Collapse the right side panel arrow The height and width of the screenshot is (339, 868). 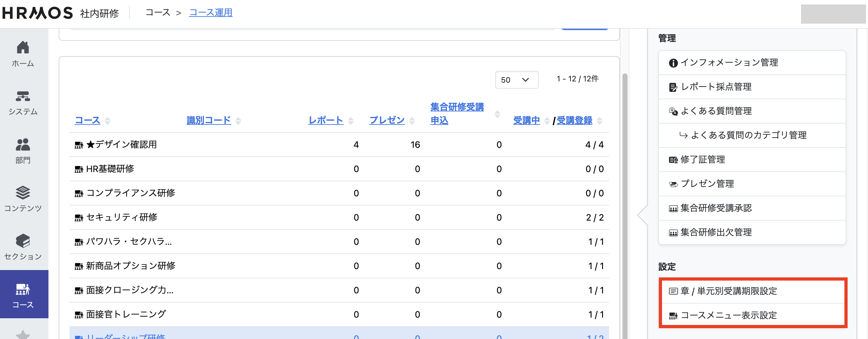point(642,215)
